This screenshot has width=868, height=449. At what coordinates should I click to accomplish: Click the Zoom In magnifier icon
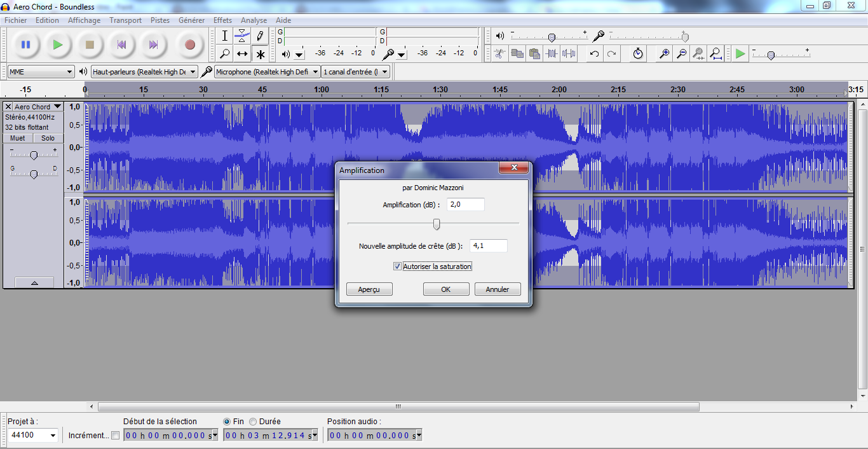663,54
